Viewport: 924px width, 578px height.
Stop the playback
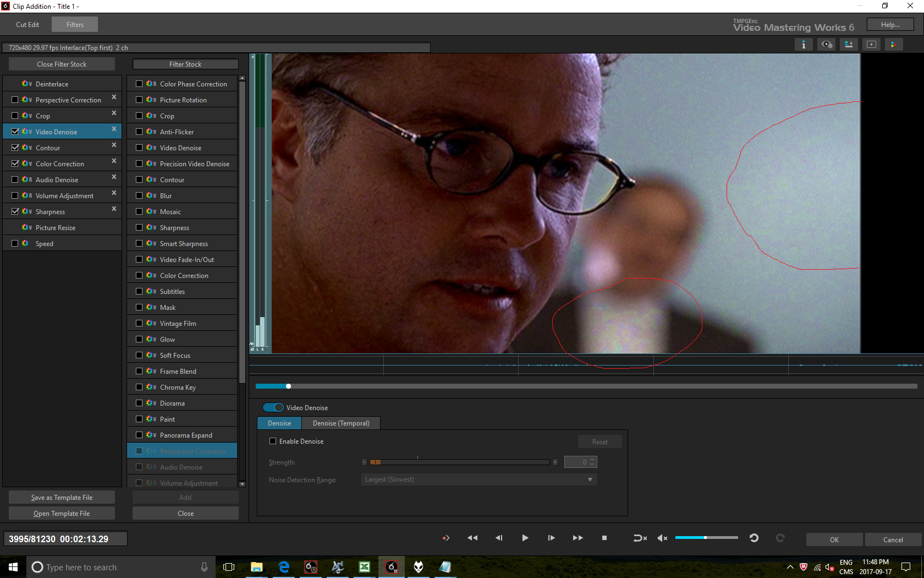click(604, 538)
